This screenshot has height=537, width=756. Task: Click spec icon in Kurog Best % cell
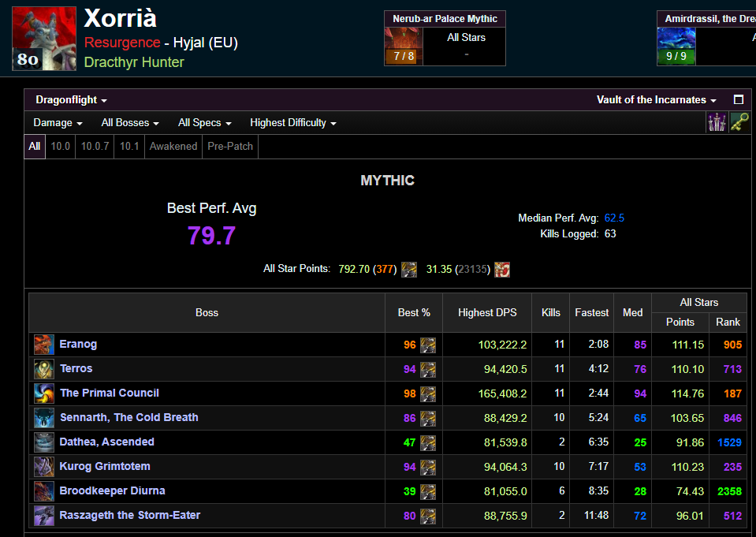pyautogui.click(x=427, y=467)
